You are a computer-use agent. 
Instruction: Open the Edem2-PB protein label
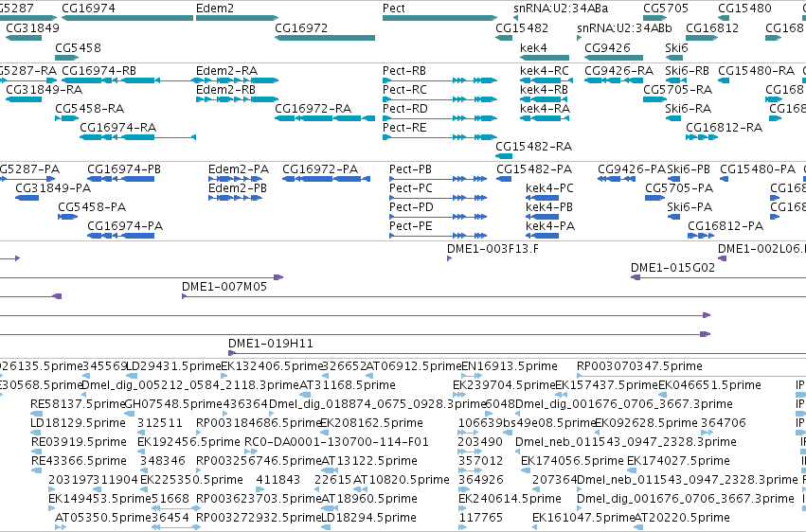click(238, 188)
